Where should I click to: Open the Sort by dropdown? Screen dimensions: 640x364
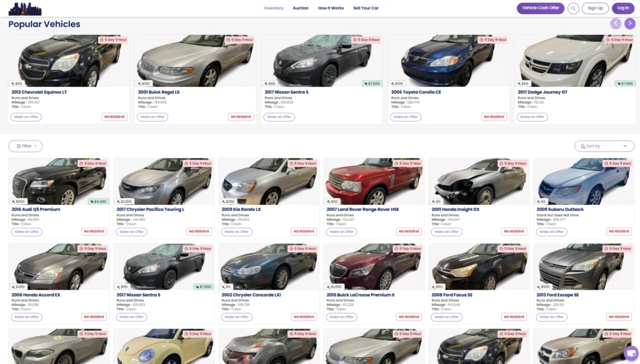coord(604,145)
